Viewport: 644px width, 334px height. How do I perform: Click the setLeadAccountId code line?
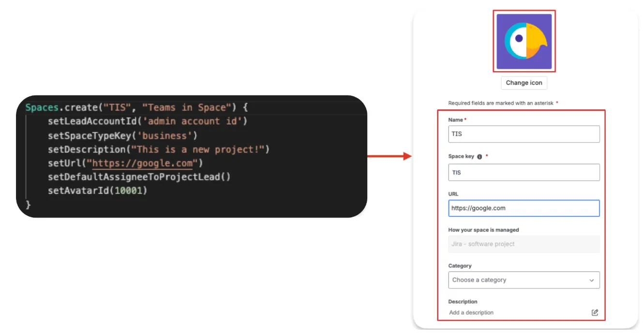(148, 121)
